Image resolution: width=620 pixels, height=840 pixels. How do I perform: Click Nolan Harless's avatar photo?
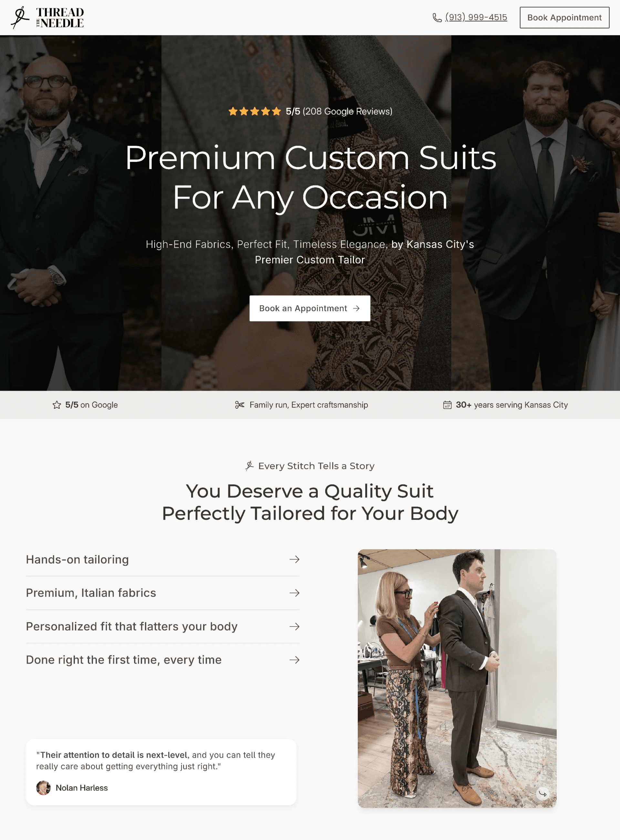(x=43, y=788)
